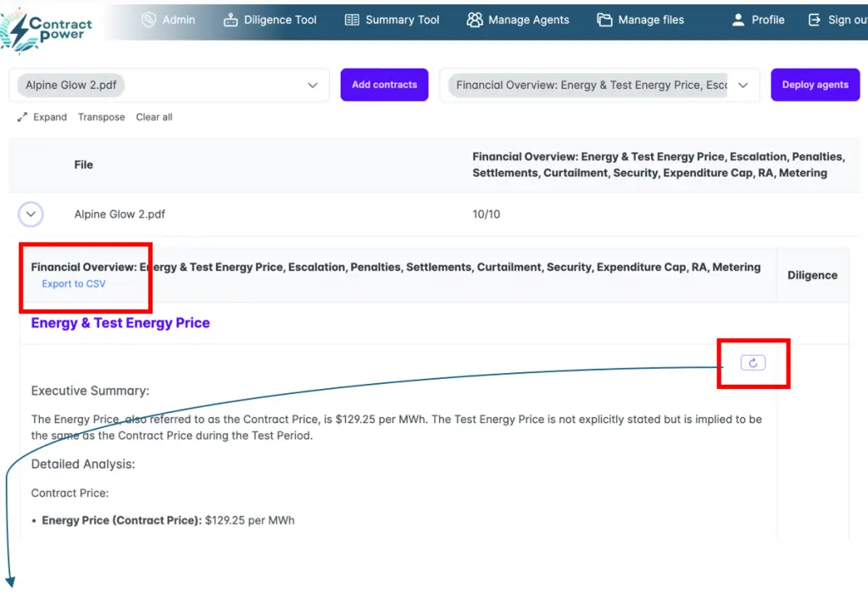Viewport: 868px width, 595px height.
Task: Clear all results
Action: 154,117
